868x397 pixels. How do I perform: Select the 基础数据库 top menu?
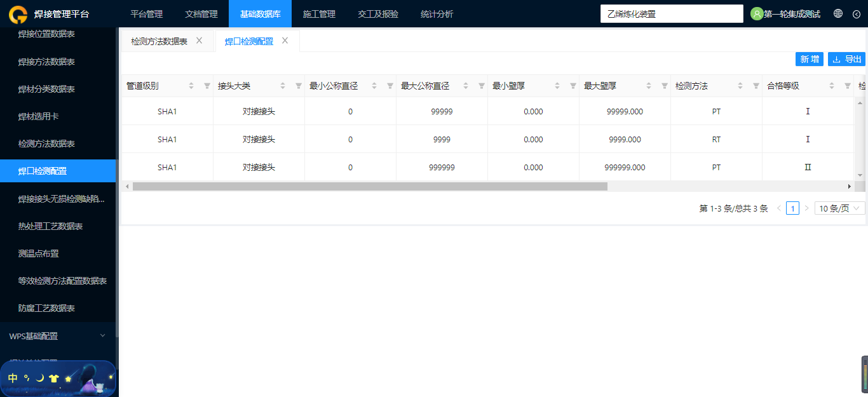coord(260,14)
